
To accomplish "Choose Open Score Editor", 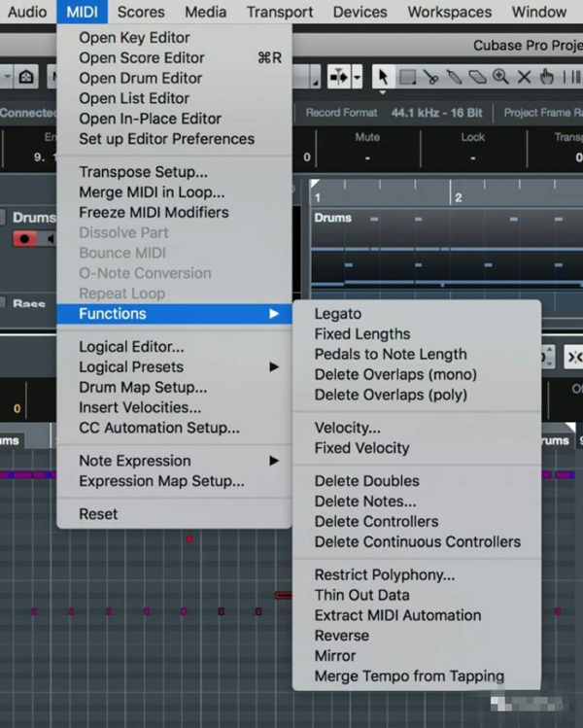I will [174, 58].
